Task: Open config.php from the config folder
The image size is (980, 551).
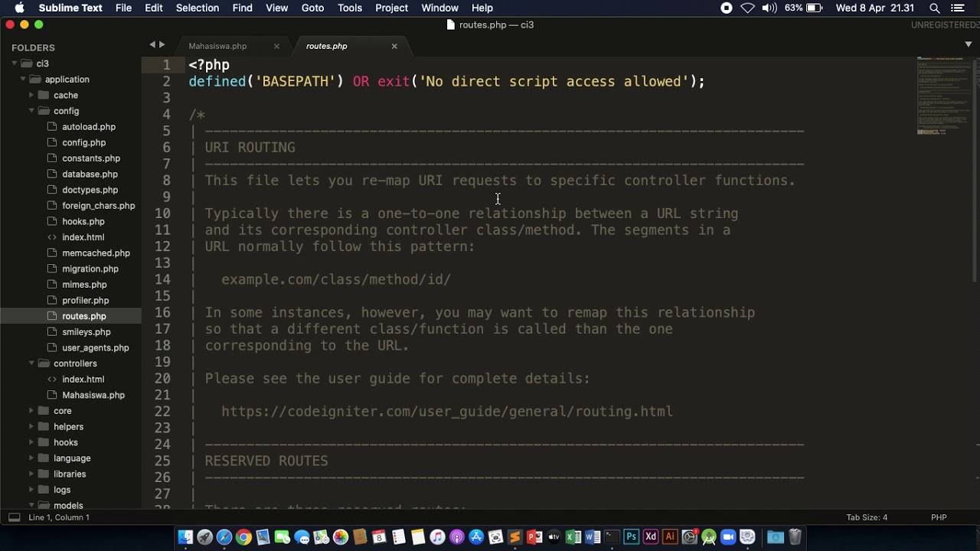Action: pyautogui.click(x=83, y=142)
